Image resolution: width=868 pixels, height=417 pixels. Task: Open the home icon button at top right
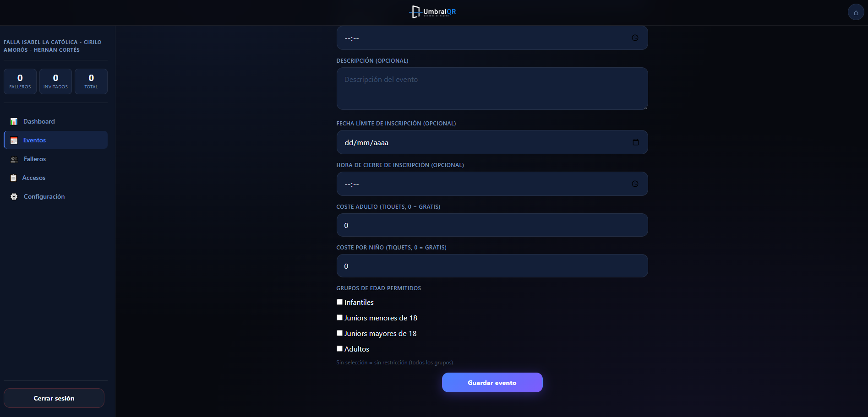tap(856, 12)
